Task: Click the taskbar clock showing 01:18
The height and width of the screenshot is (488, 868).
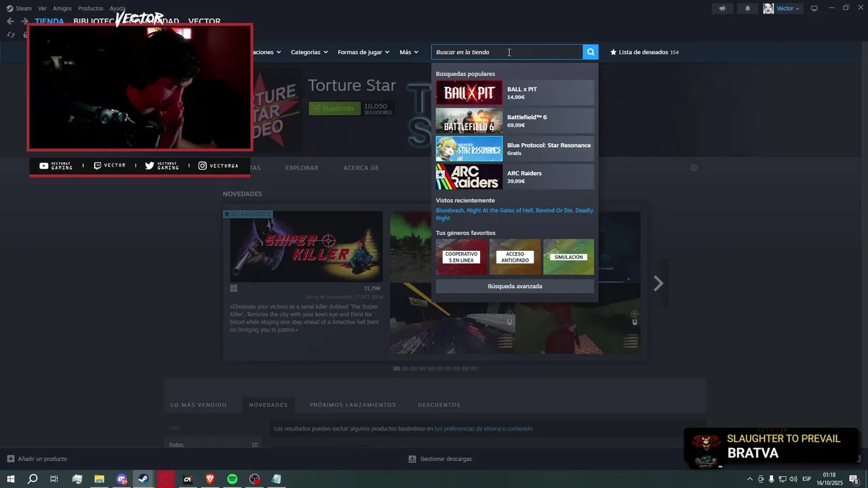Action: (x=829, y=479)
